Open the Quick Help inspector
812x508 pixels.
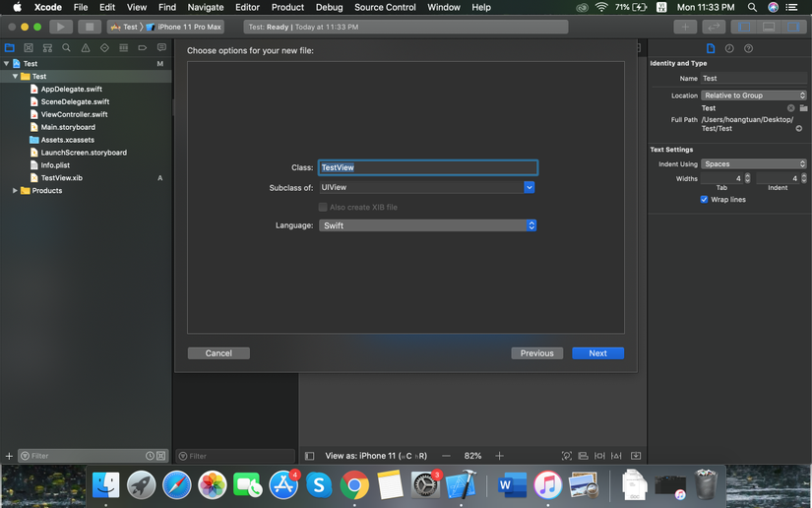coord(748,48)
